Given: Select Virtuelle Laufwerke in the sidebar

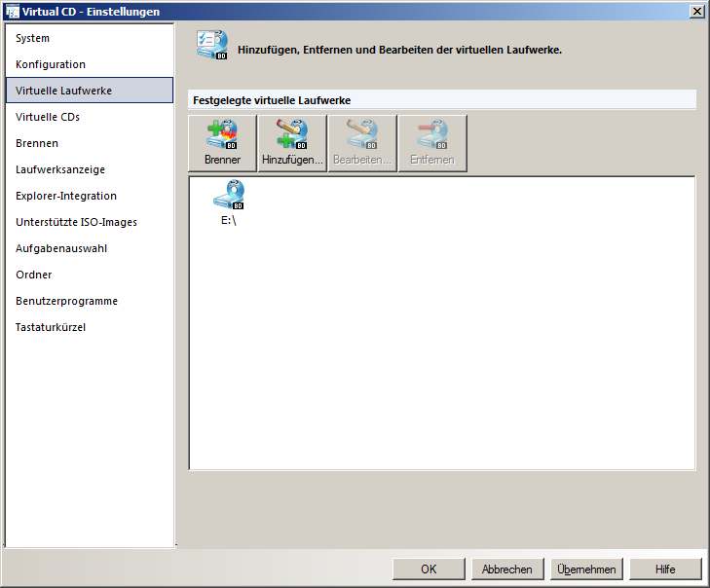Looking at the screenshot, I should click(x=90, y=91).
